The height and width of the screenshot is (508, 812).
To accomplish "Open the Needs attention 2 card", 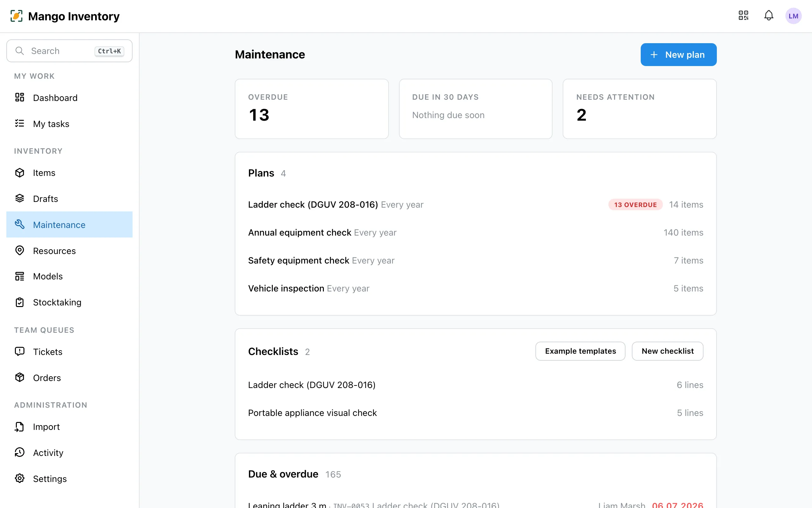I will (639, 109).
